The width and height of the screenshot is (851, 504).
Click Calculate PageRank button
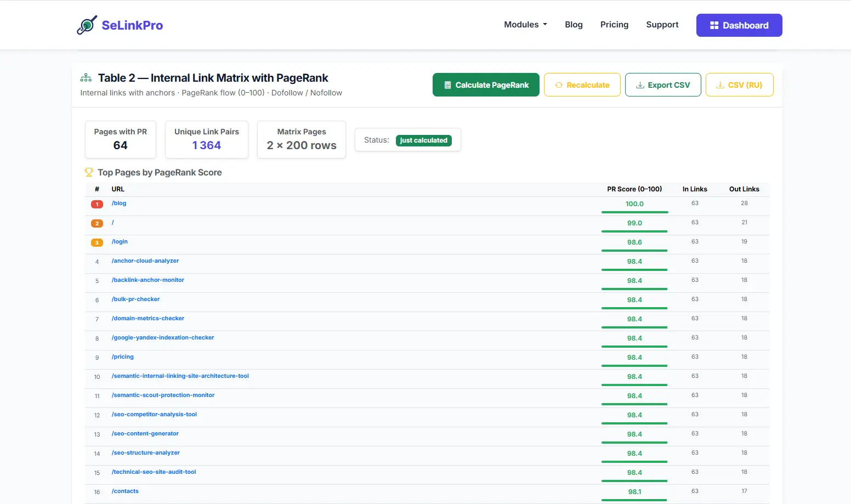(x=486, y=85)
